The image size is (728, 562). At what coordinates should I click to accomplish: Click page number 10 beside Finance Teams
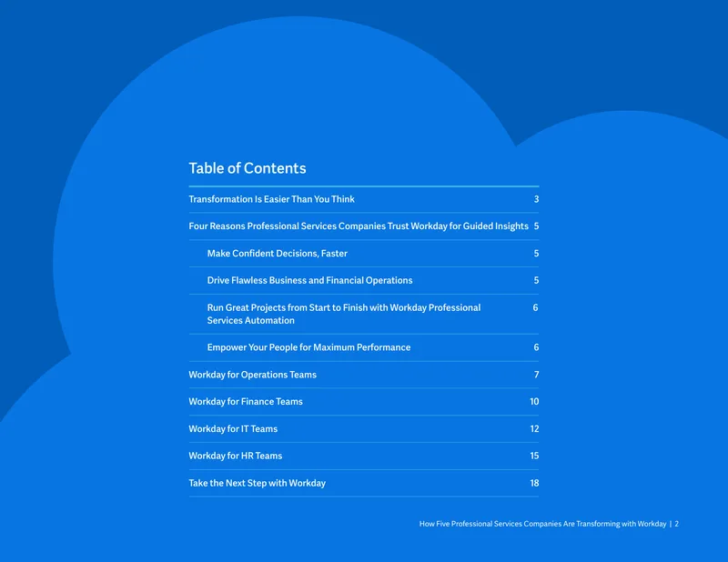(534, 401)
